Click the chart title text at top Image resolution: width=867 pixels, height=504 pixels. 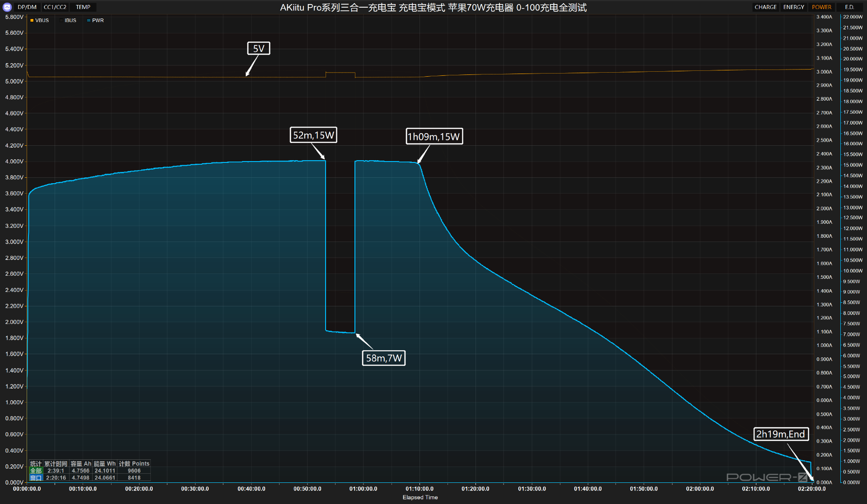pyautogui.click(x=433, y=8)
